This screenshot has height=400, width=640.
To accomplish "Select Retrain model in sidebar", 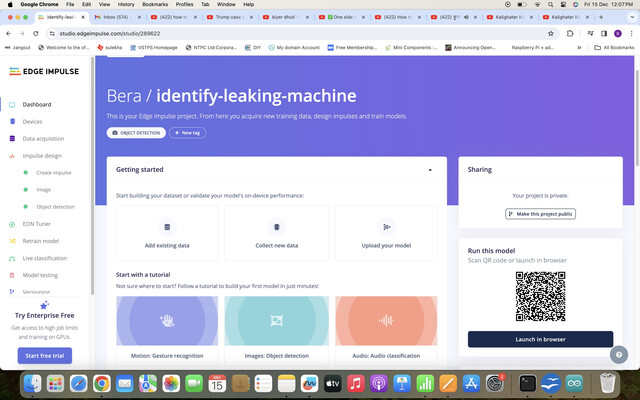I will click(40, 241).
